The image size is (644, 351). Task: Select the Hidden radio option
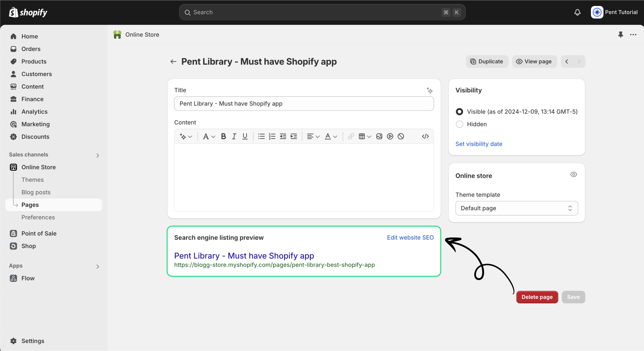(459, 124)
